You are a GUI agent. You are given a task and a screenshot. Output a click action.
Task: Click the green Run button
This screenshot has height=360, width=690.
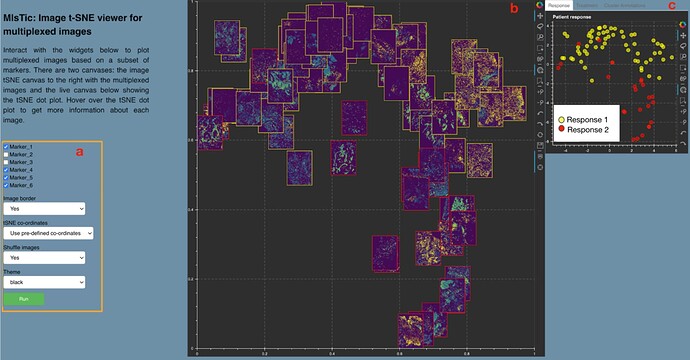click(x=24, y=299)
